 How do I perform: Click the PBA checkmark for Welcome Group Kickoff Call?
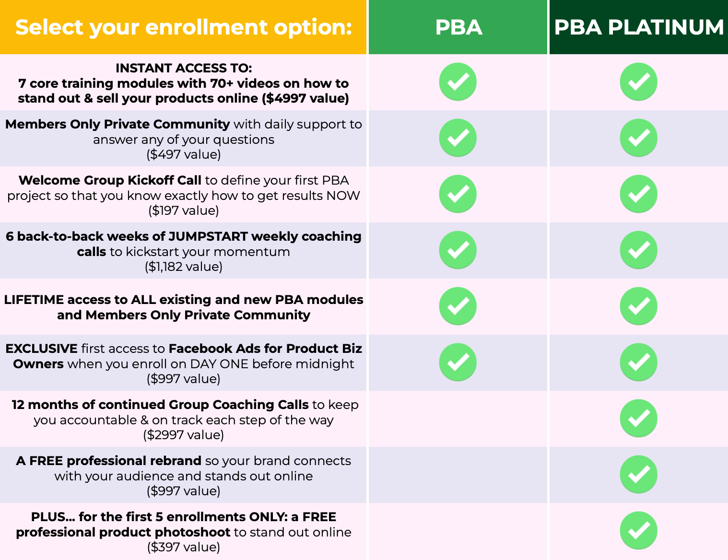458,194
